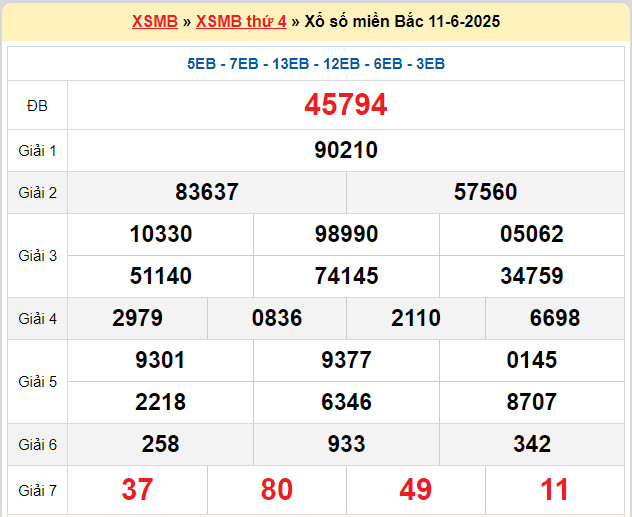Click the Giải 7 row label
The width and height of the screenshot is (632, 517).
[x=37, y=491]
